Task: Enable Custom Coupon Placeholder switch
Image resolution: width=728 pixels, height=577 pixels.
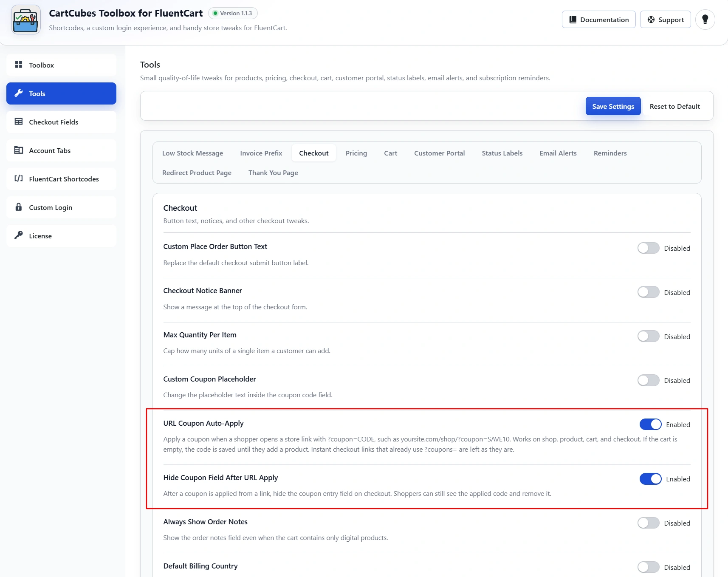Action: tap(648, 380)
